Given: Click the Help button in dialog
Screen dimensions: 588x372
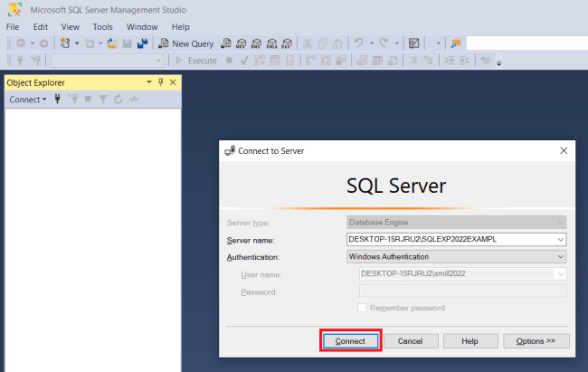Looking at the screenshot, I should pyautogui.click(x=470, y=341).
